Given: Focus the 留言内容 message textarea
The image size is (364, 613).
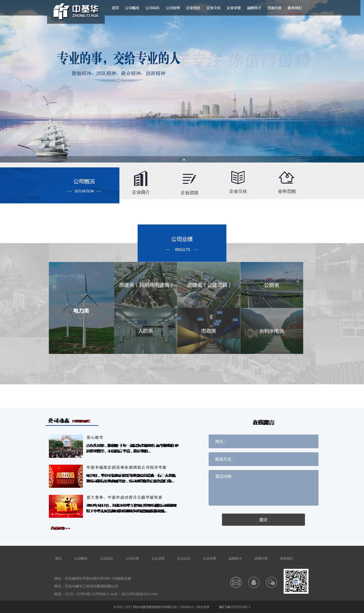Looking at the screenshot, I should [x=263, y=488].
